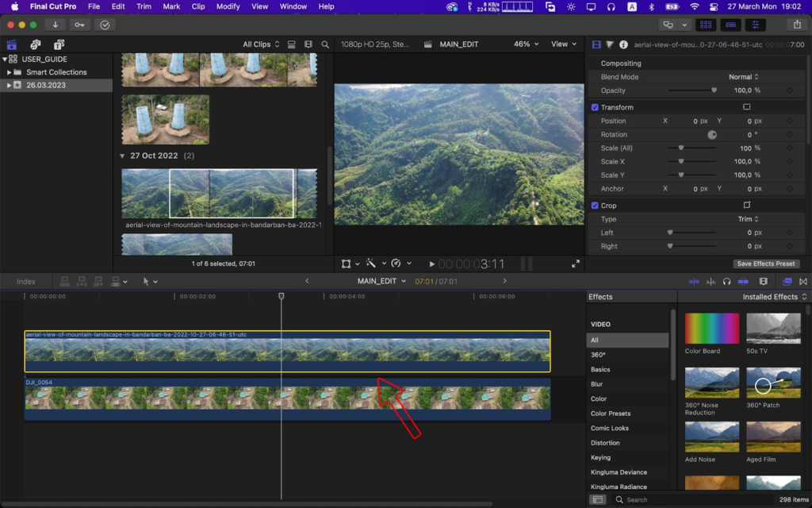Show the Transitions browser icon
The width and height of the screenshot is (812, 508).
click(x=803, y=282)
